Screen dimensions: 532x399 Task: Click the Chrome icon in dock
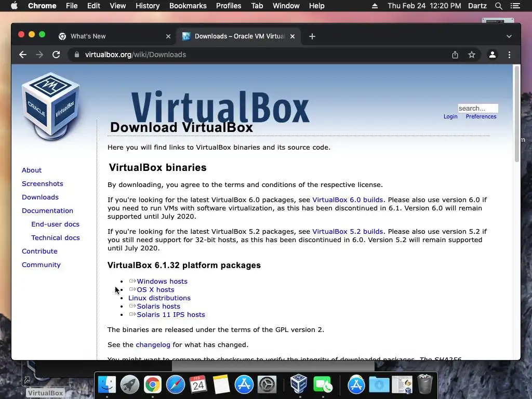pos(153,384)
